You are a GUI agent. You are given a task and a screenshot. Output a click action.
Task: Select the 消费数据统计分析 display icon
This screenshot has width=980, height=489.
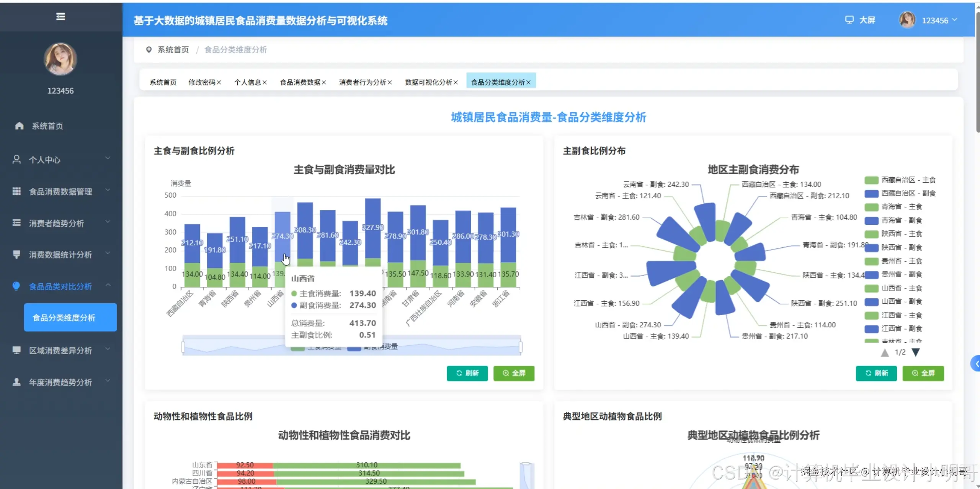(x=16, y=254)
